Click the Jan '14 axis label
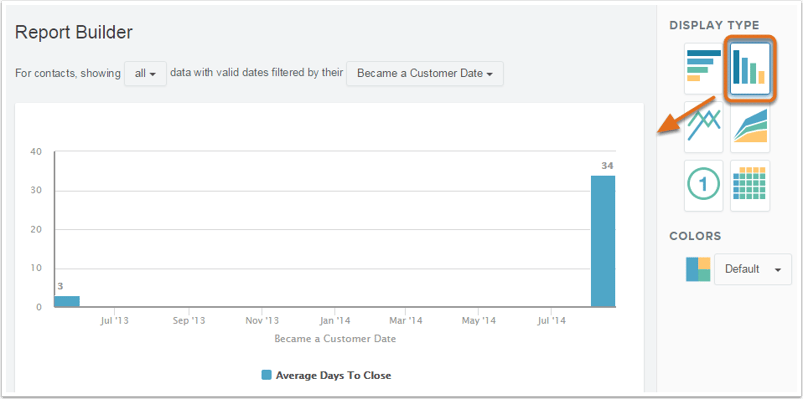 pos(334,321)
